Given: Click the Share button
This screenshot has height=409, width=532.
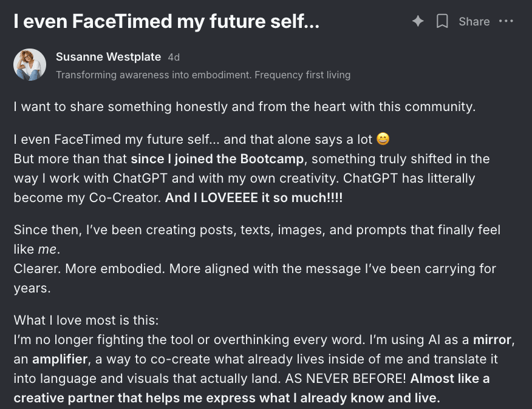Looking at the screenshot, I should [474, 21].
